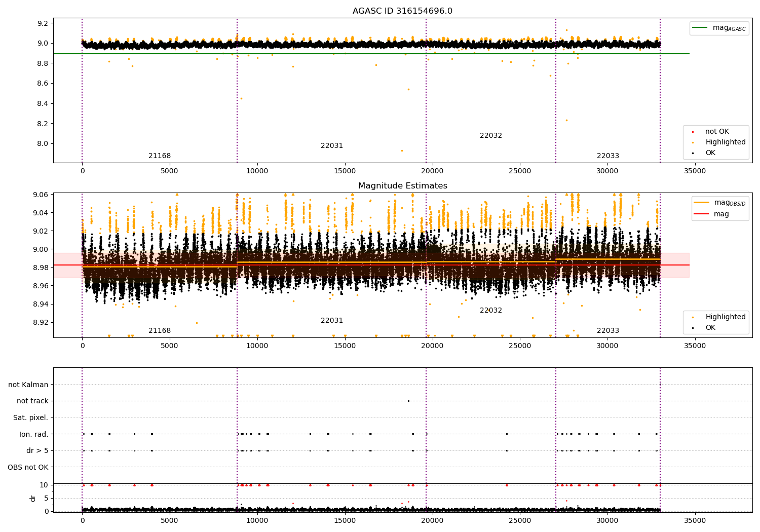Screen dimensions: 760x532
Task: Click the "not track" axis label
Action: coord(32,401)
